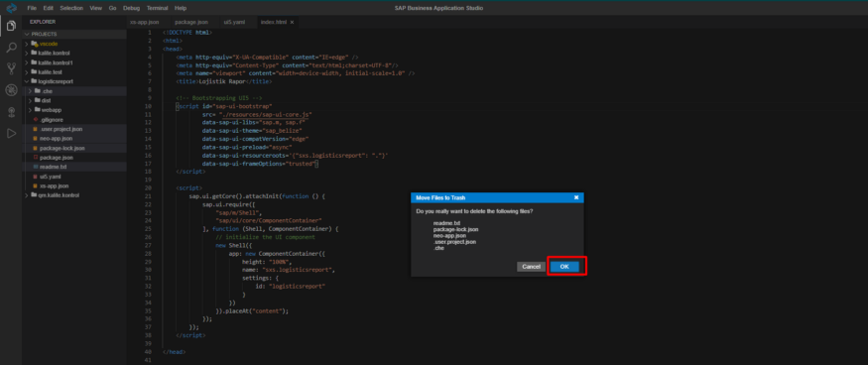The height and width of the screenshot is (365, 868).
Task: Click the SAP Business Application Studio logo
Action: point(11,8)
